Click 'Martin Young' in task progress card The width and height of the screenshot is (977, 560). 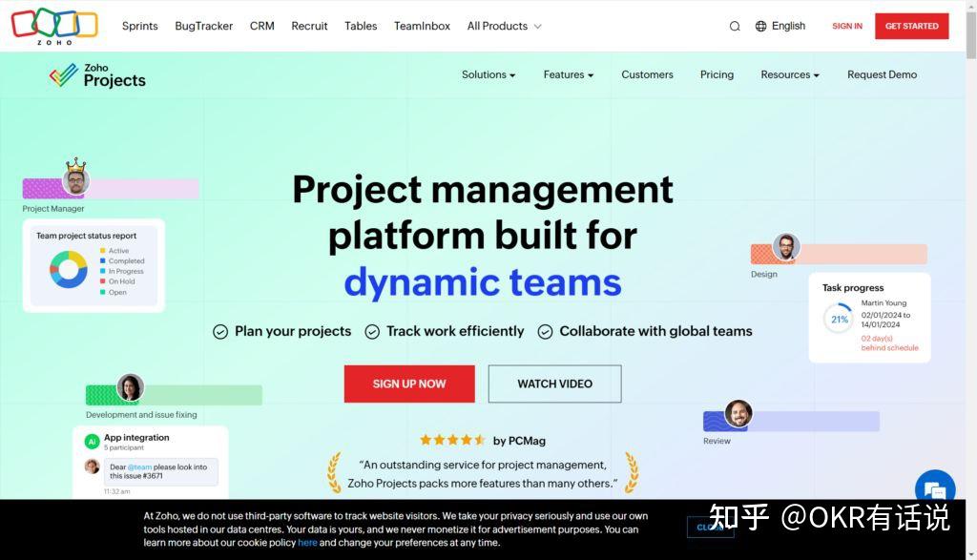pos(883,302)
